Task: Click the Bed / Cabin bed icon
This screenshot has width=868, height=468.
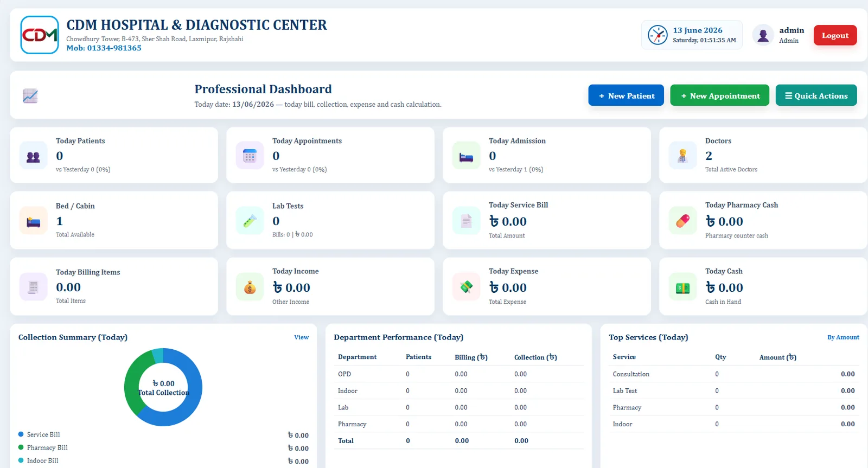Action: [33, 221]
